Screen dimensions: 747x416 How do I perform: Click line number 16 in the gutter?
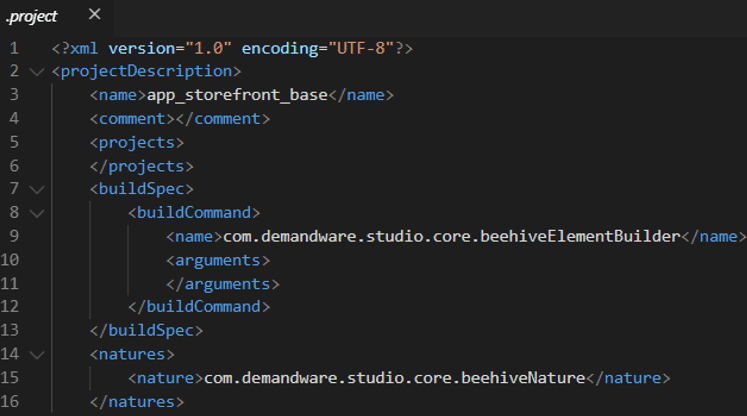[x=10, y=401]
